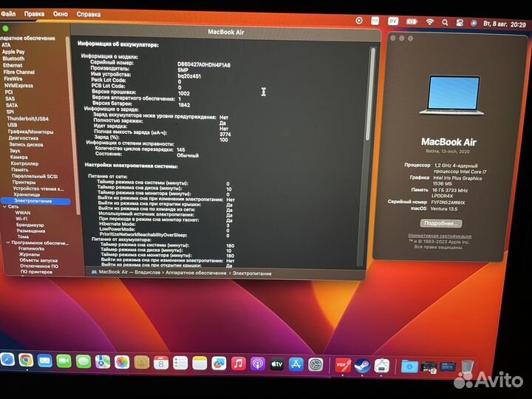Select Thunderbolt/USB4 in sidebar
Image resolution: width=532 pixels, height=399 pixels.
28,119
